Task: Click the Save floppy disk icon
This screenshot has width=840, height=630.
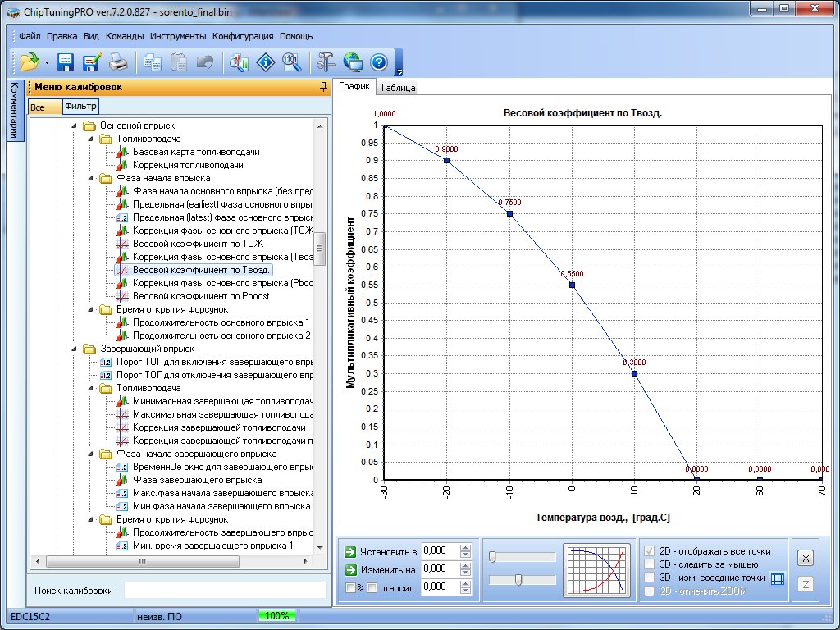Action: pyautogui.click(x=66, y=62)
